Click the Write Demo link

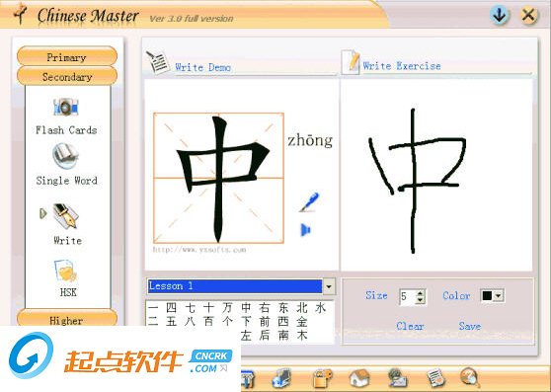point(202,67)
